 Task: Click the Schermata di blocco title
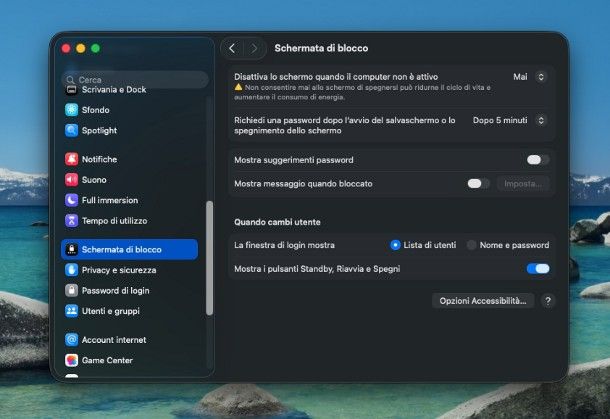pos(321,48)
